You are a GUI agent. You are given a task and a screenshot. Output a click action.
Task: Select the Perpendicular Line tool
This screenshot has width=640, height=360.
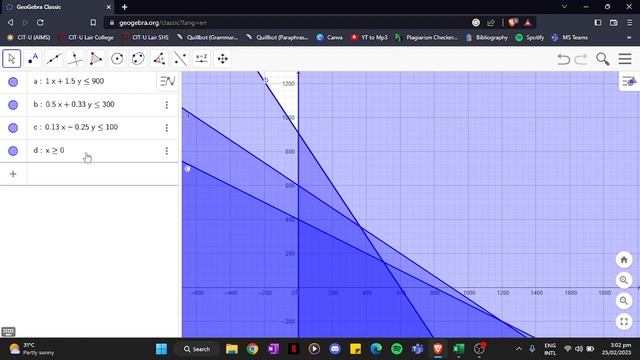pyautogui.click(x=75, y=59)
